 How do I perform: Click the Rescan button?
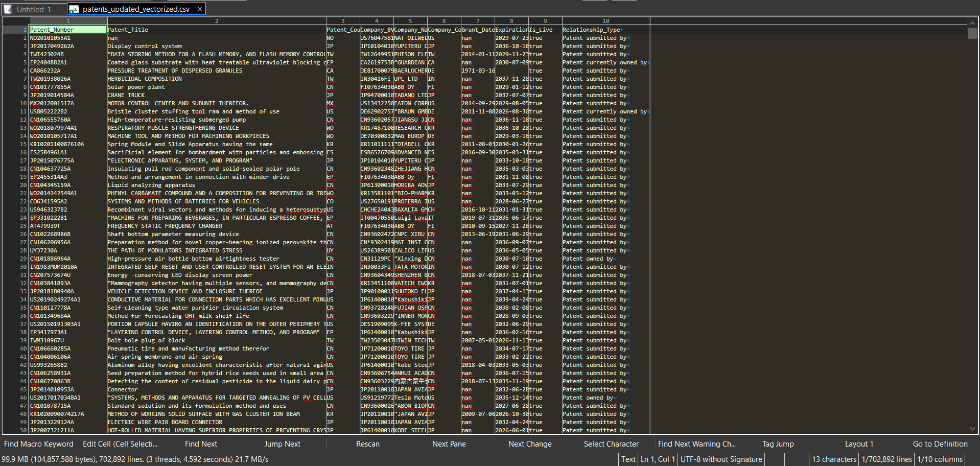tap(368, 444)
